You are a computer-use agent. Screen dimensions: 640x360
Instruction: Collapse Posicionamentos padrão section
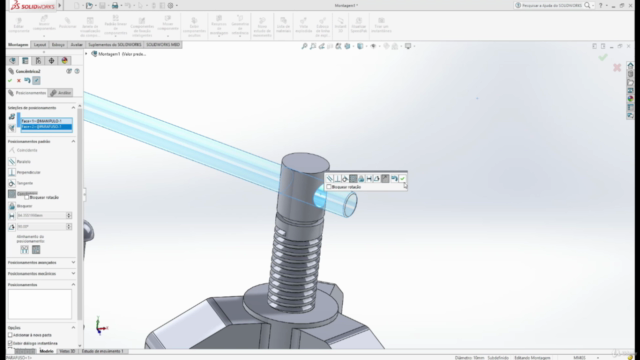tap(73, 141)
